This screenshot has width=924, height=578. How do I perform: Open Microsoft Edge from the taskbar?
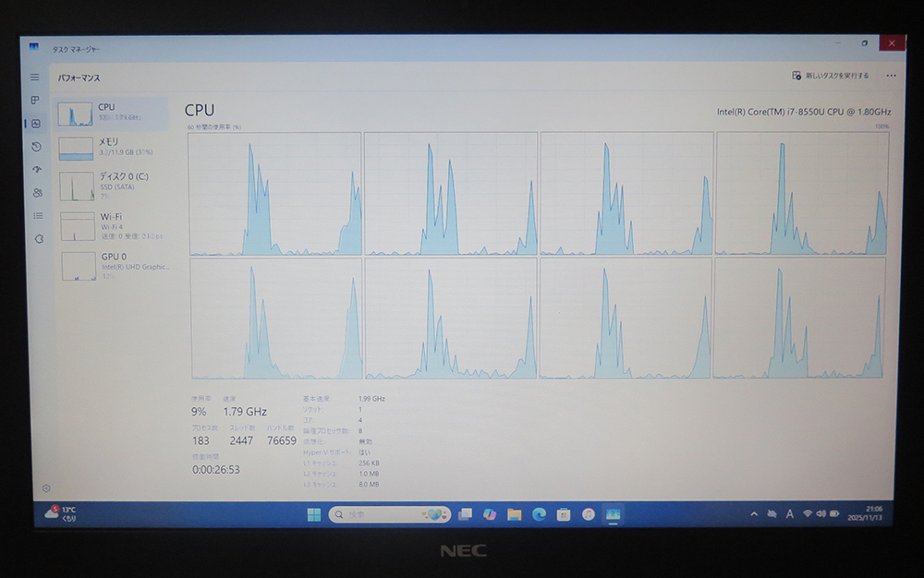click(x=539, y=514)
